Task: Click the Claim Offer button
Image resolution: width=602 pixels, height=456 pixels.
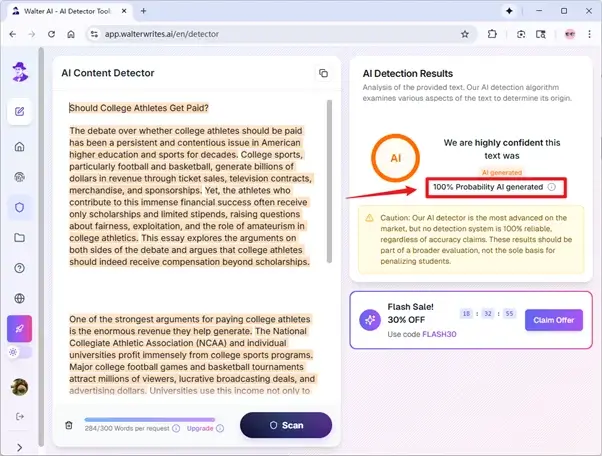Action: click(x=553, y=320)
